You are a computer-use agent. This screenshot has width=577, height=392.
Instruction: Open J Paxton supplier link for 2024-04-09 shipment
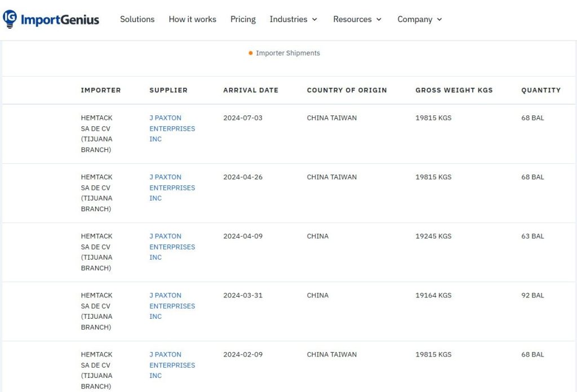(172, 247)
